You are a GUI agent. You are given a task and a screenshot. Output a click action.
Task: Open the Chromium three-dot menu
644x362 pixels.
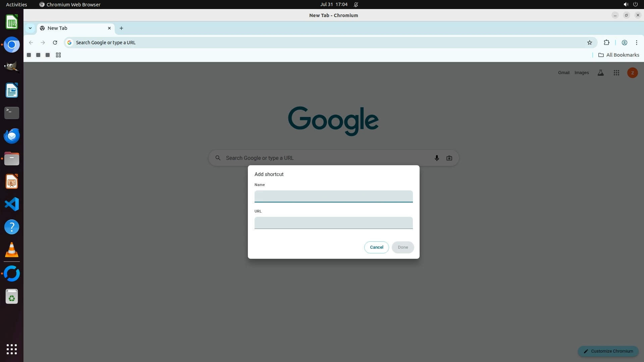636,43
